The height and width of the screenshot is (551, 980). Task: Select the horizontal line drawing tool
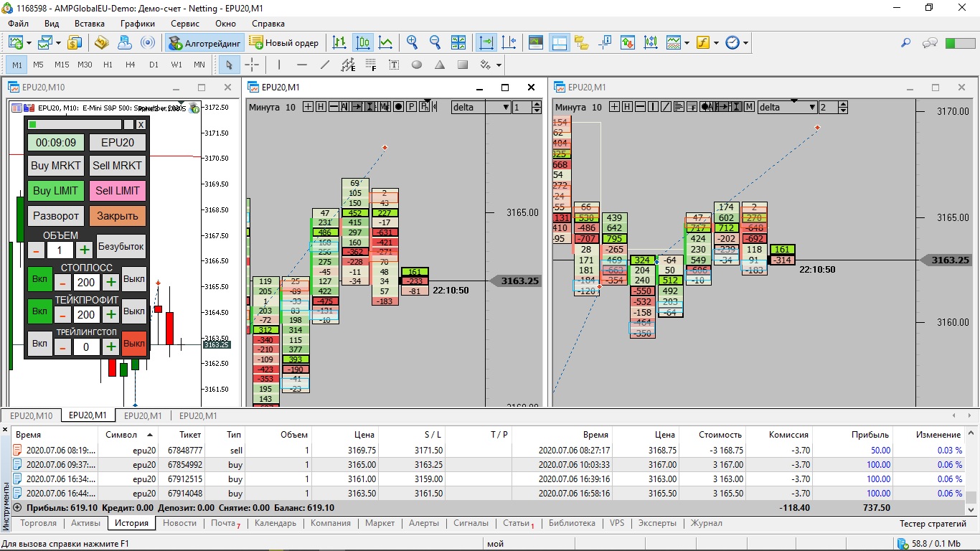[x=302, y=65]
